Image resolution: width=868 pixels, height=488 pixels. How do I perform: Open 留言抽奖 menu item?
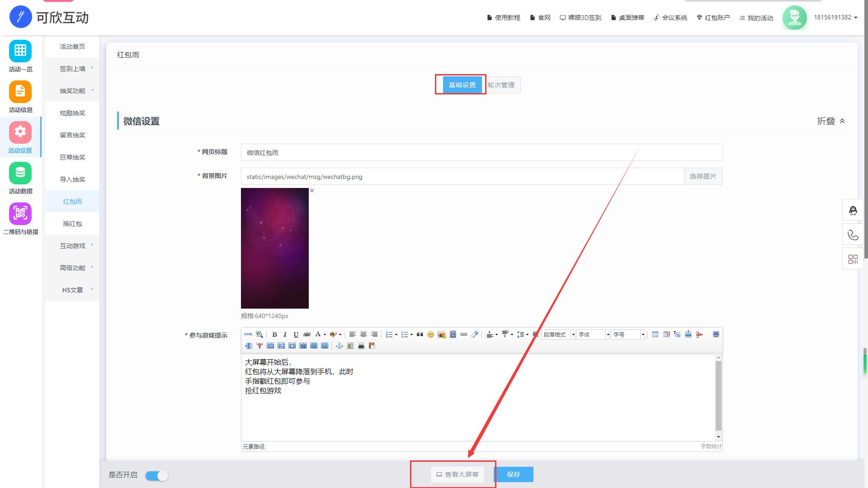pos(72,135)
